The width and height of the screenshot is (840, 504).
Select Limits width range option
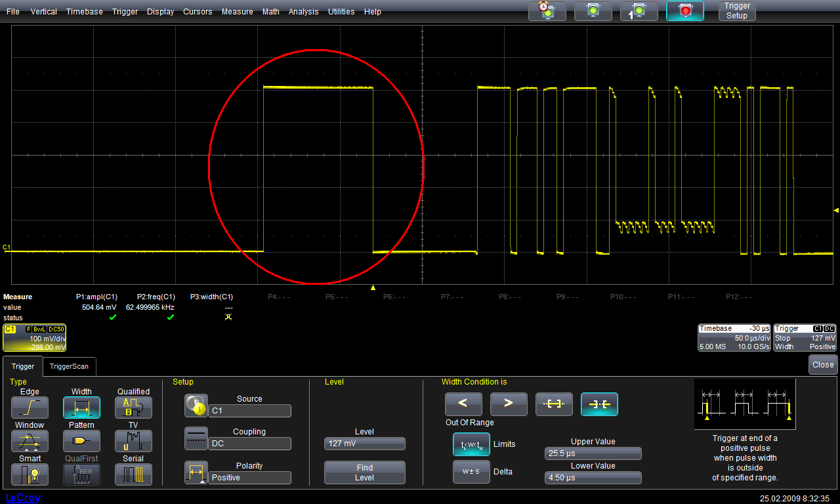471,444
